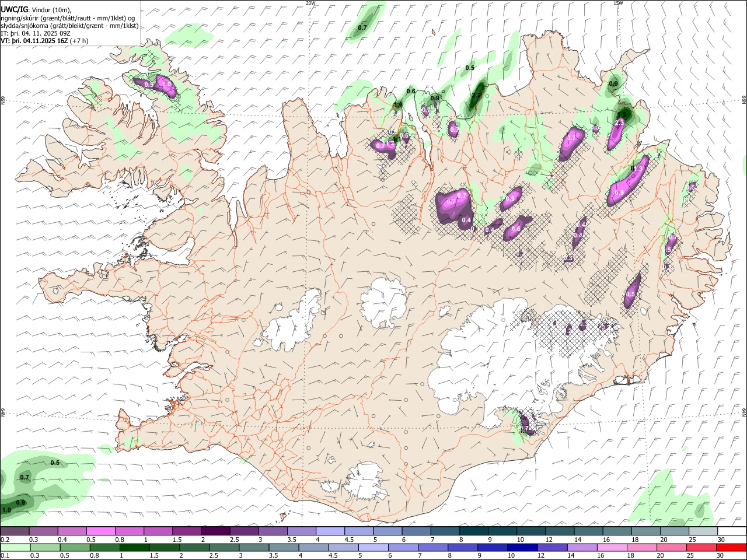
Task: Pick upper legend swatch above 0.5
Action: click(100, 531)
